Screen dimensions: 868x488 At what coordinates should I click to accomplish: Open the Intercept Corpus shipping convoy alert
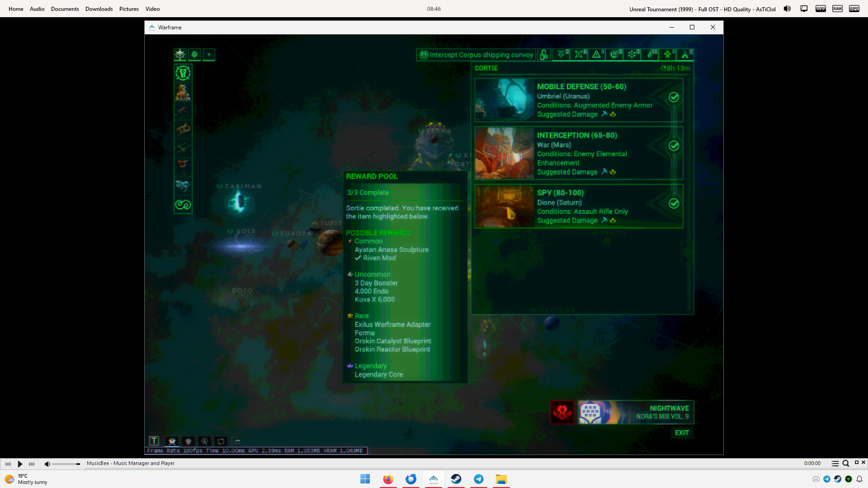(x=476, y=55)
